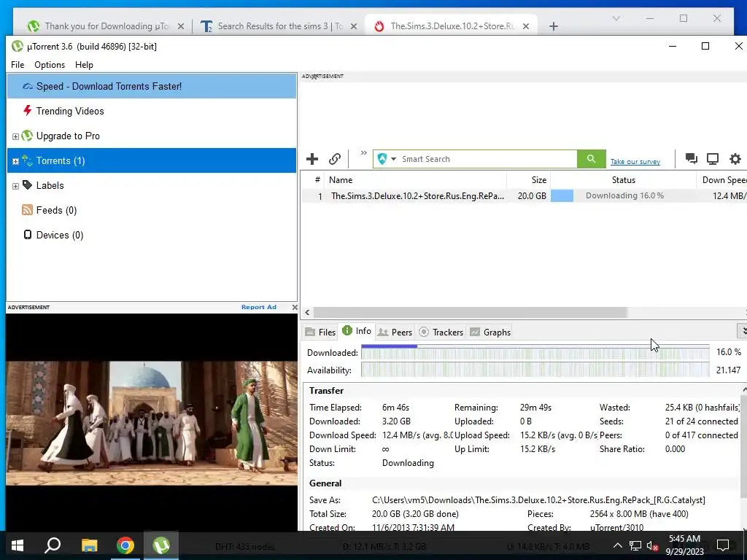Expand the Labels tree node
This screenshot has width=747, height=560.
coord(15,186)
